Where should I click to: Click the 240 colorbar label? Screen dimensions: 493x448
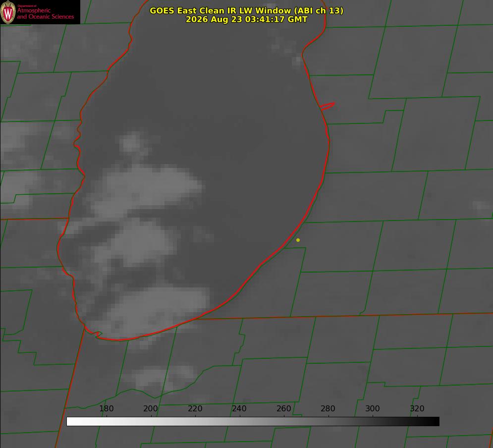(239, 408)
